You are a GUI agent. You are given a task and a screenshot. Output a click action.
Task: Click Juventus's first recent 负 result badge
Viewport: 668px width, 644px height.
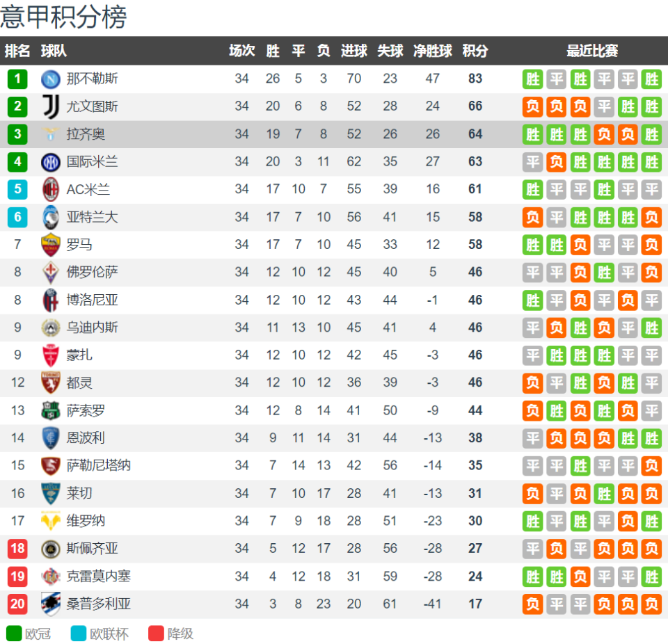click(533, 106)
